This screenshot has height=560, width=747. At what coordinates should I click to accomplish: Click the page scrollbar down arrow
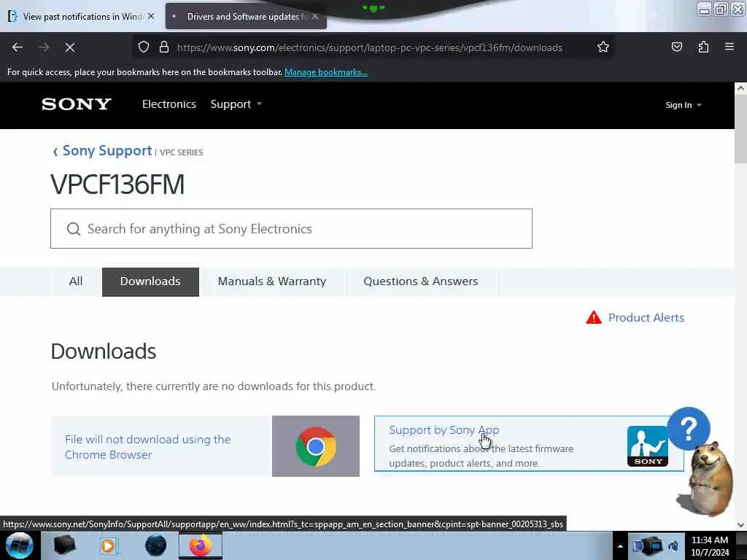click(740, 525)
